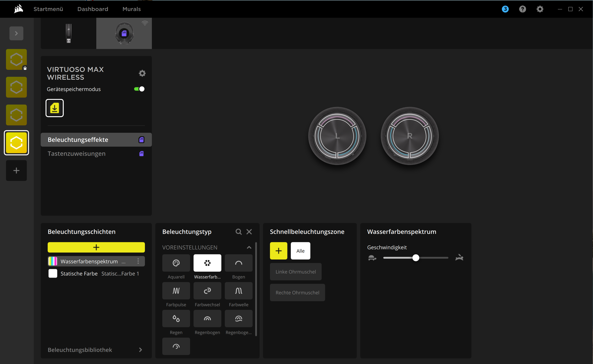Select the Virtuoso headset device thumbnail
This screenshot has width=593, height=364.
tap(124, 33)
